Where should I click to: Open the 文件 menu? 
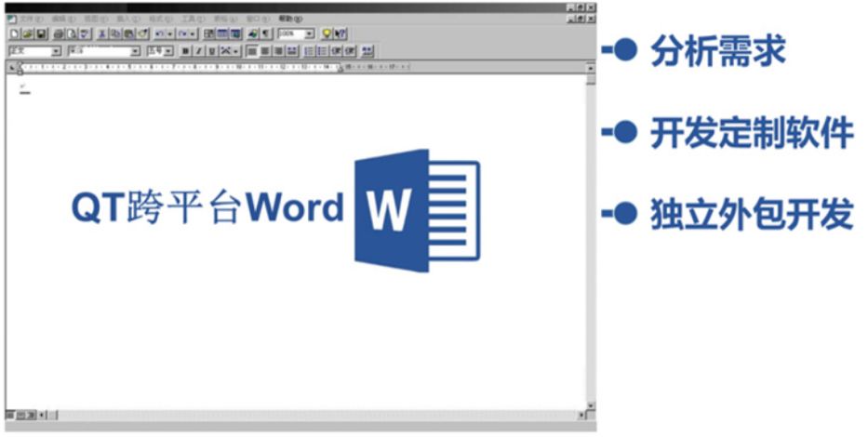point(31,19)
